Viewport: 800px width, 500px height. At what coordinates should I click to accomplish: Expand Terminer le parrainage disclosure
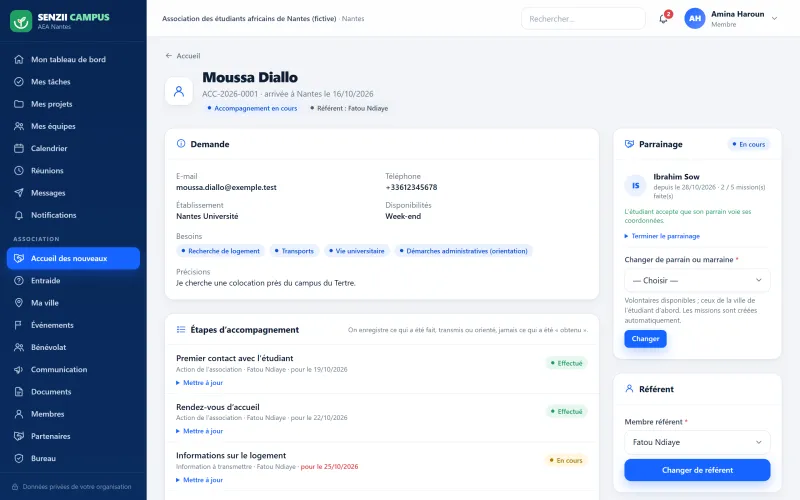662,236
